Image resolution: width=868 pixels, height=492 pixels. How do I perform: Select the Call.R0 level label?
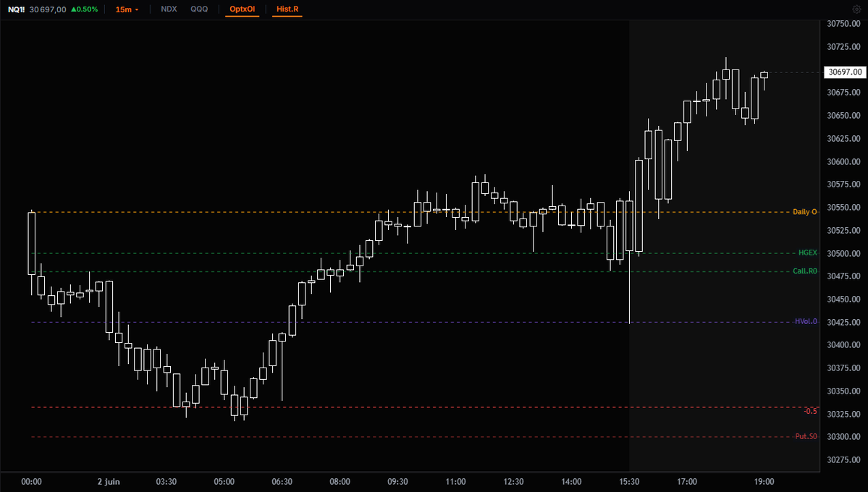[x=805, y=271]
